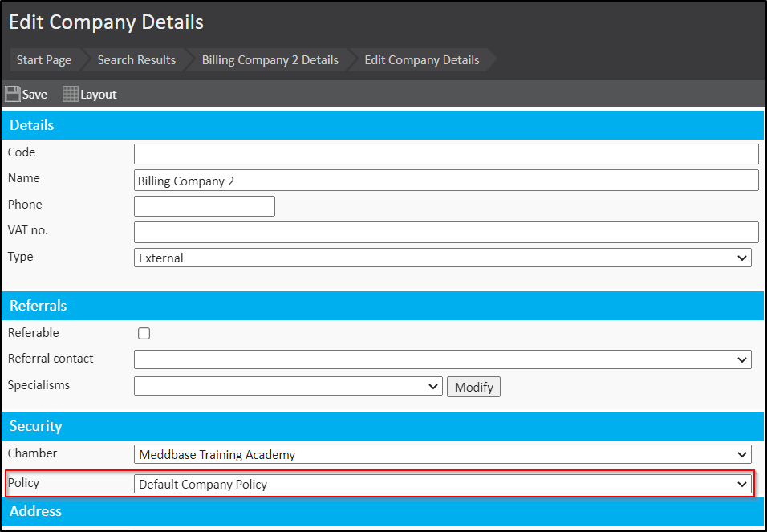Open the Policy dropdown
Viewport: 767px width, 532px height.
click(x=443, y=484)
